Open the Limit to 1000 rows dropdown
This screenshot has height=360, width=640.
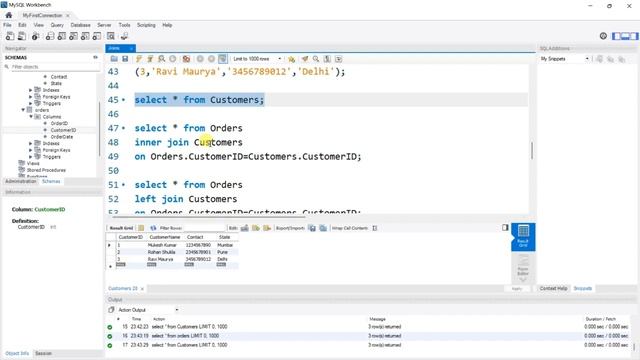pos(257,59)
